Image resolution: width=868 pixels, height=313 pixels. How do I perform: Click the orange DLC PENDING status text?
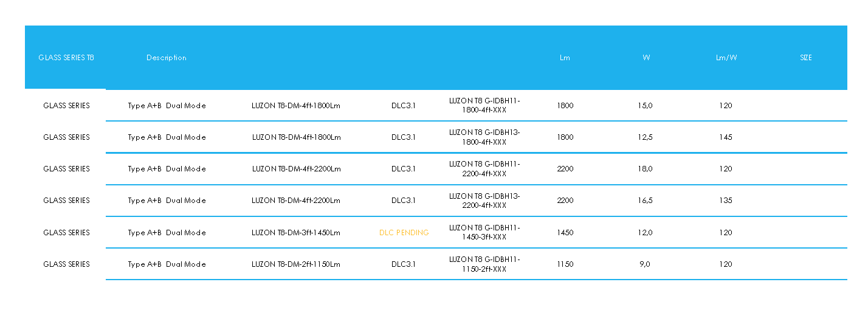pos(404,233)
